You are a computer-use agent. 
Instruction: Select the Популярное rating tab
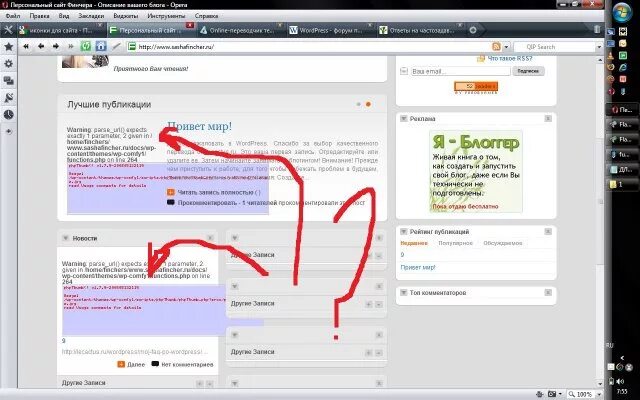coord(456,243)
